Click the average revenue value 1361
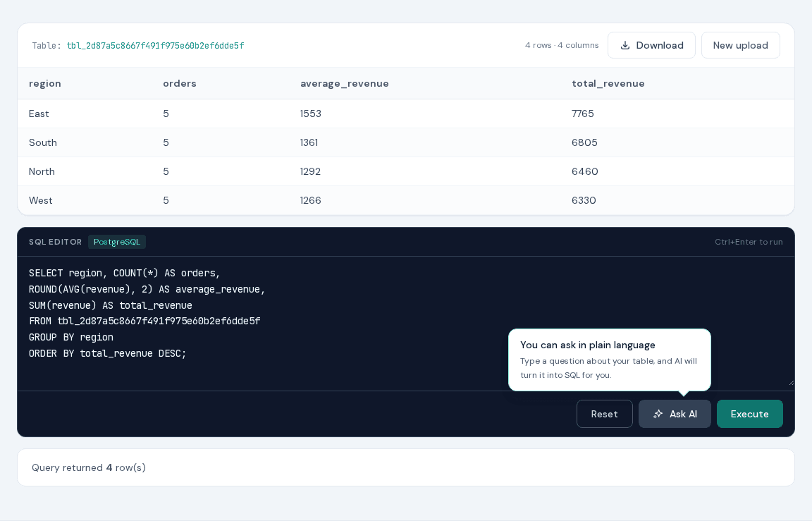 309,142
